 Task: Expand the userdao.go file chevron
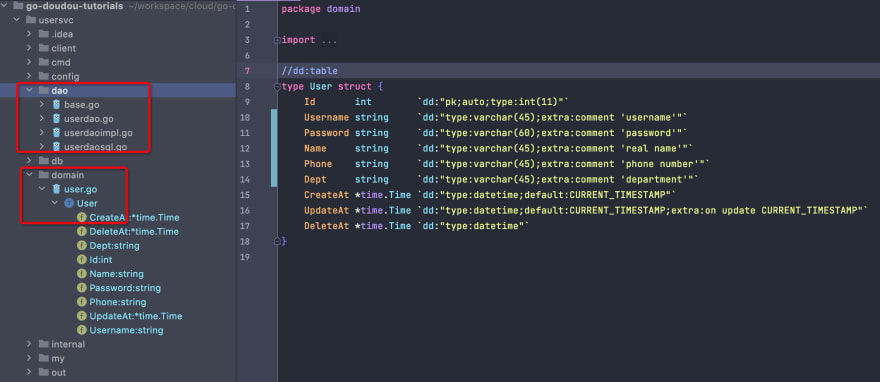tap(42, 118)
